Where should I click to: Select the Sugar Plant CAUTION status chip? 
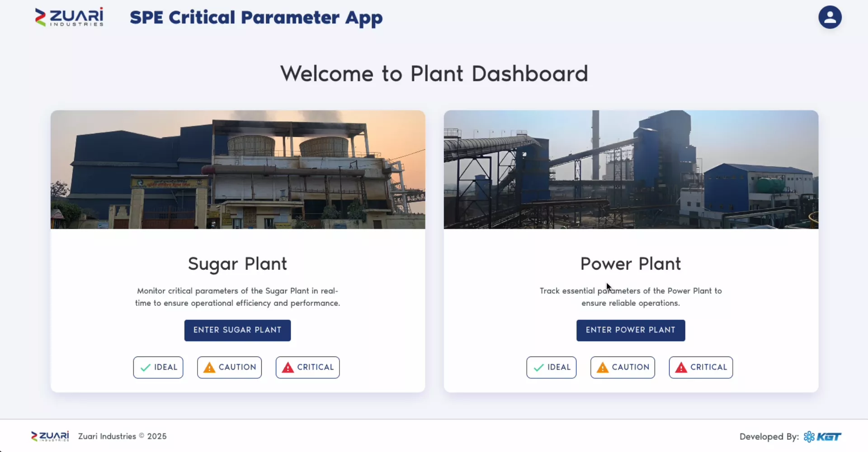pyautogui.click(x=229, y=367)
